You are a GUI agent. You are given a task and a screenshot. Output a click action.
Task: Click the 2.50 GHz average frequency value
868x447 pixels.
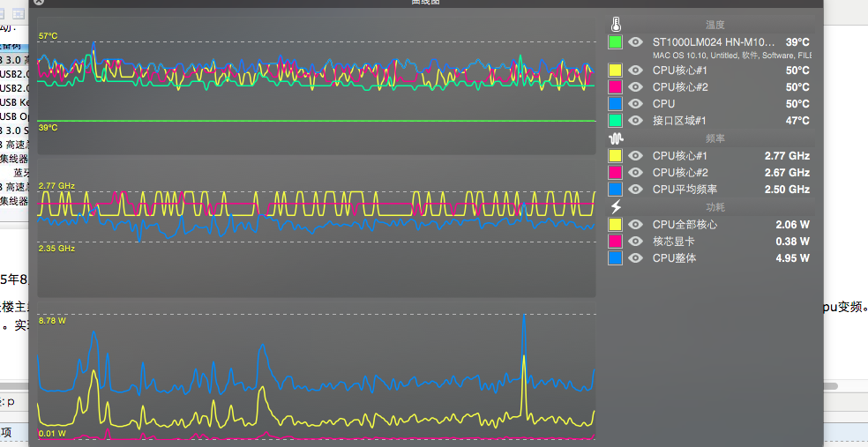787,190
